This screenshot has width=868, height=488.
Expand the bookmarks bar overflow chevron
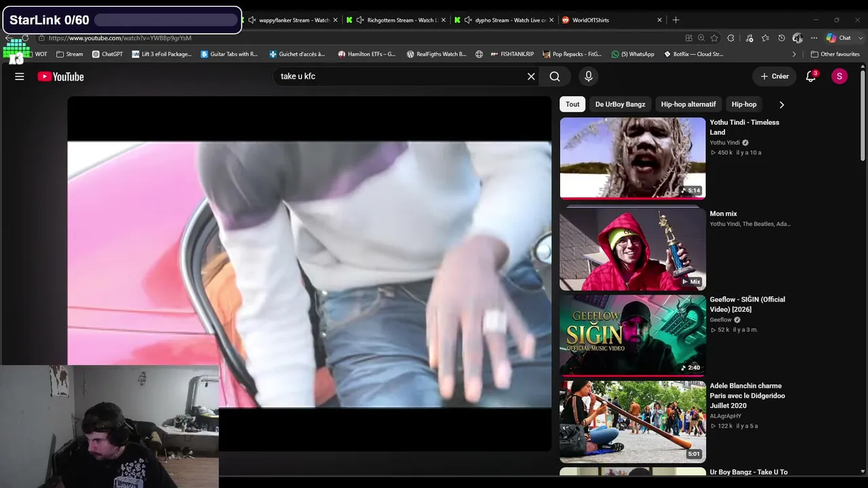point(794,54)
